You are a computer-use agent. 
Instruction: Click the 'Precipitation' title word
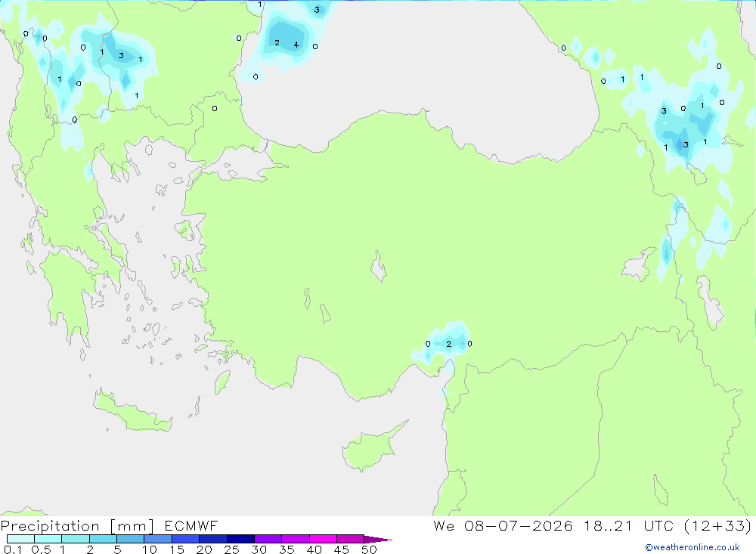50,526
